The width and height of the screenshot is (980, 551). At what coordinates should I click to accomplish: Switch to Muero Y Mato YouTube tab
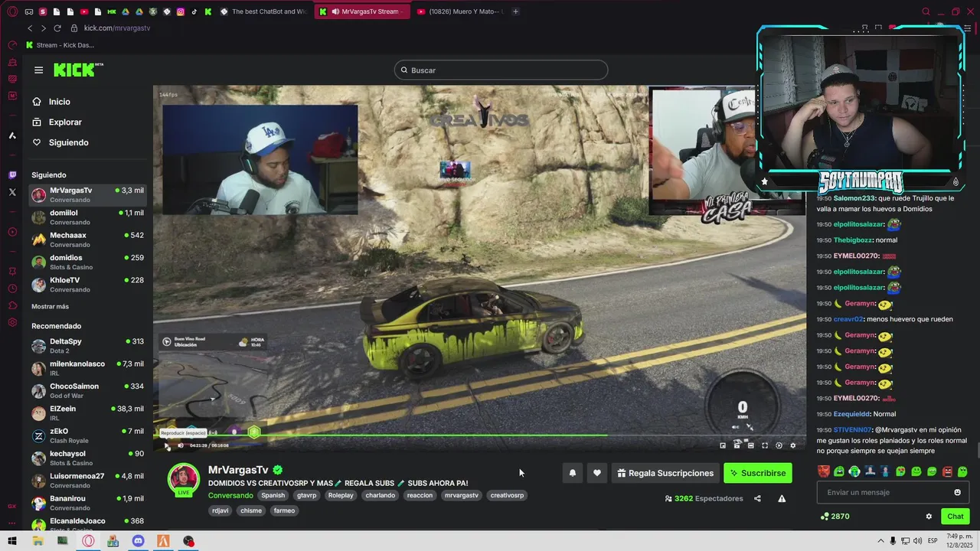[x=461, y=11]
